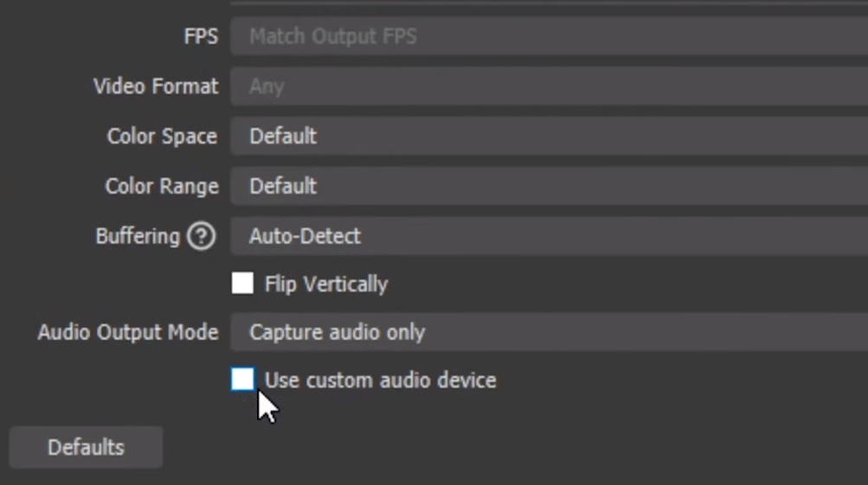Click the FPS field label
868x485 pixels.
201,36
